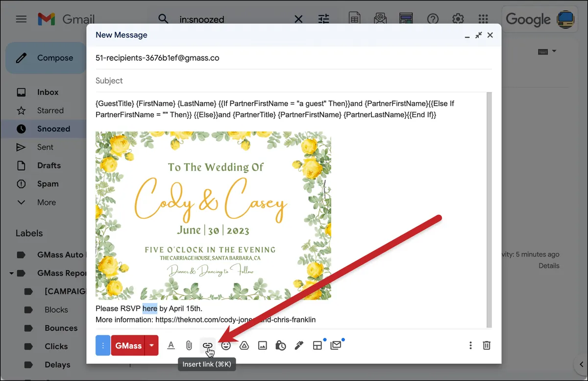
Task: Toggle formatting options A icon
Action: tap(171, 346)
